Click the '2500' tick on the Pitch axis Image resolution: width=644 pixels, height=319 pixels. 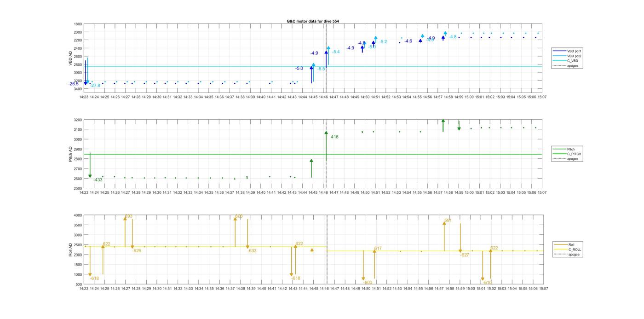(x=78, y=188)
